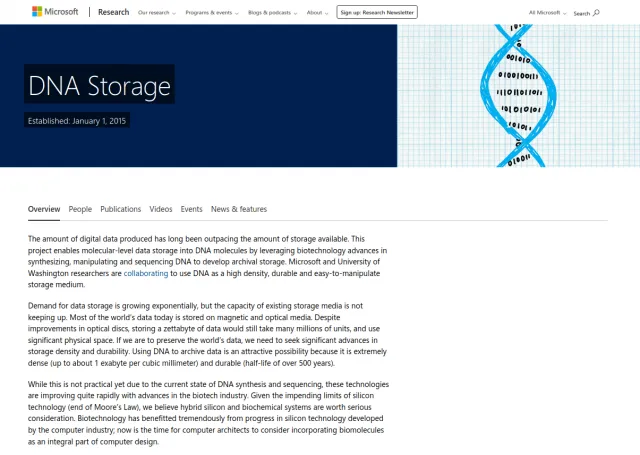Click the search magnifier icon
The height and width of the screenshot is (455, 640).
click(x=596, y=13)
